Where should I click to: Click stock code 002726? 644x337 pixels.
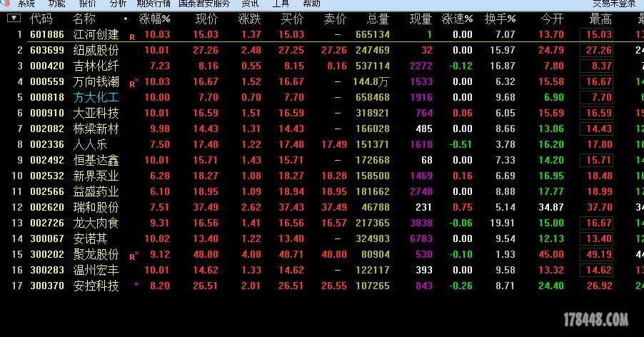tap(47, 223)
